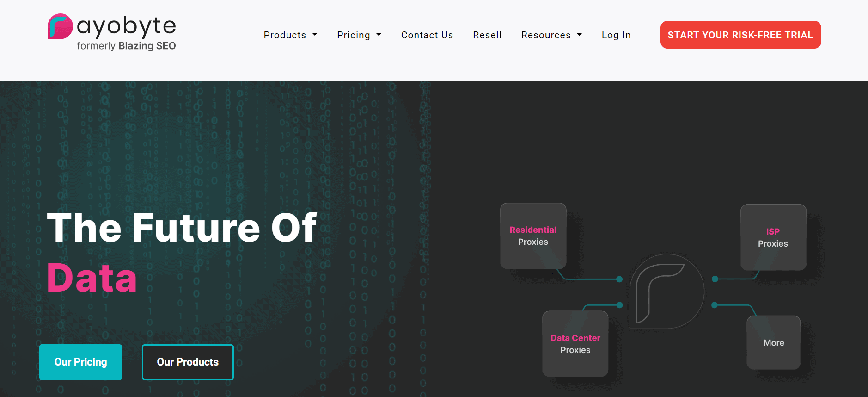Select the ISP Proxies card

(773, 237)
